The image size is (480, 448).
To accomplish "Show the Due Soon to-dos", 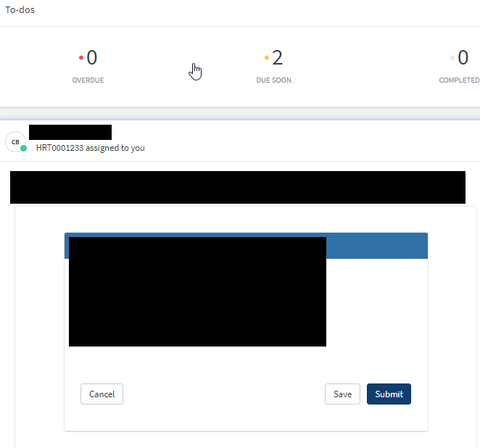I will pos(273,66).
